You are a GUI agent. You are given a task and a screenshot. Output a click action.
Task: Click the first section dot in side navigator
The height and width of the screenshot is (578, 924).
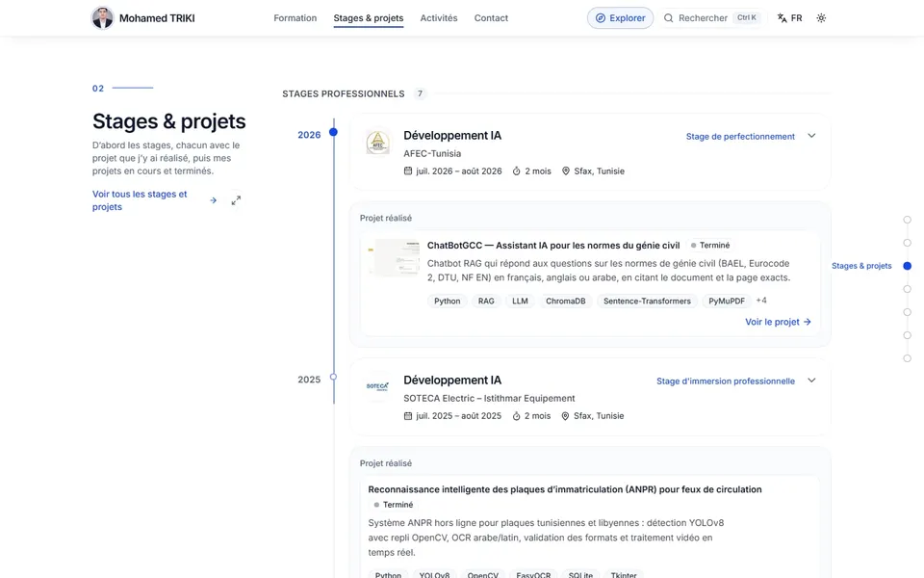(907, 220)
